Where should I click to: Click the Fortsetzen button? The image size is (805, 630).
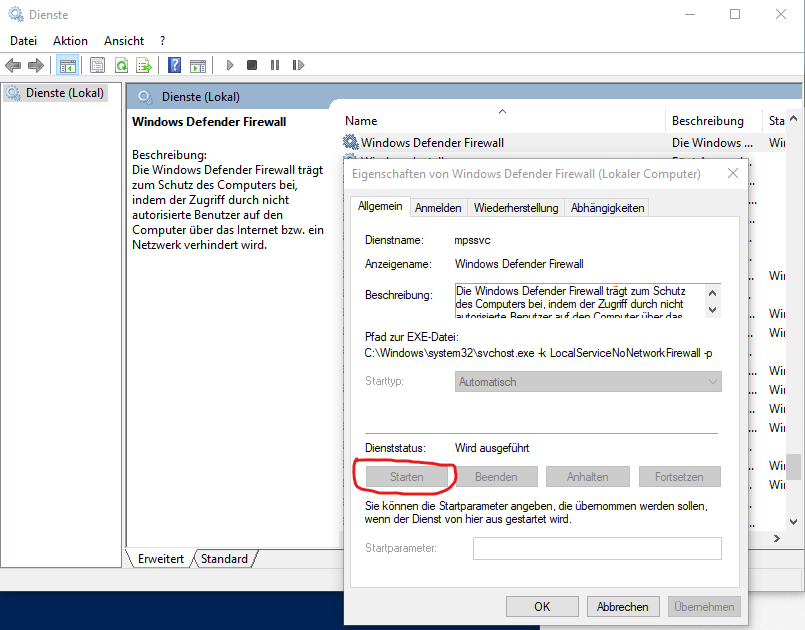point(679,477)
